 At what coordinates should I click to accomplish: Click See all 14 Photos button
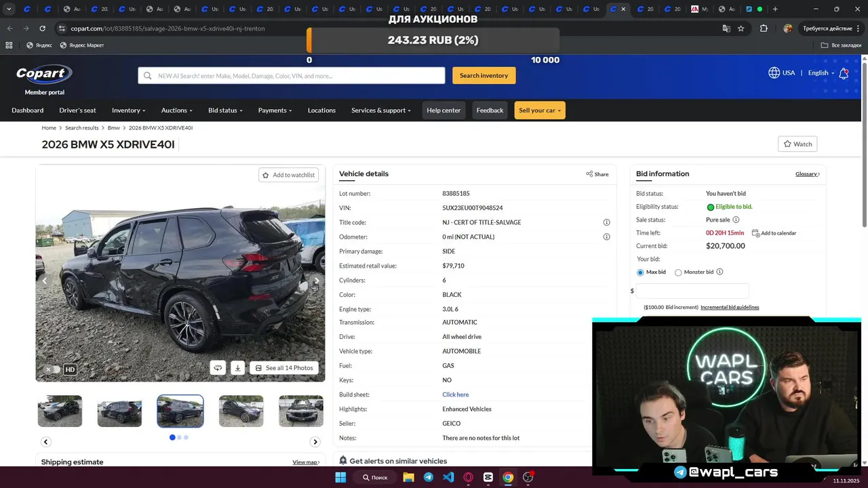(284, 368)
